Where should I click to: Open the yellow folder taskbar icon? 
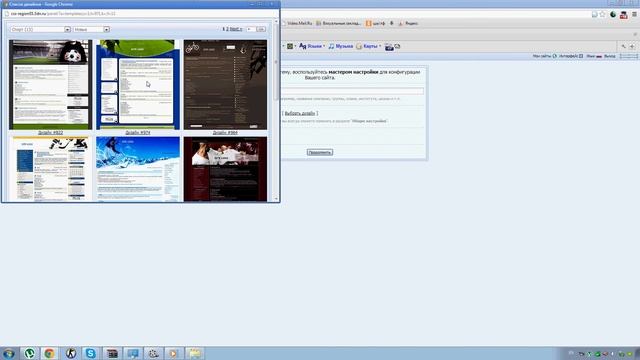point(194,353)
